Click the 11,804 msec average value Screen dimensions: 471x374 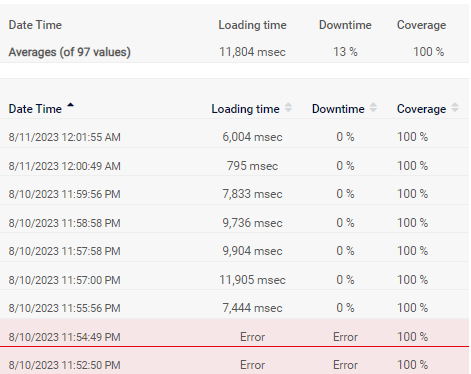pos(252,52)
